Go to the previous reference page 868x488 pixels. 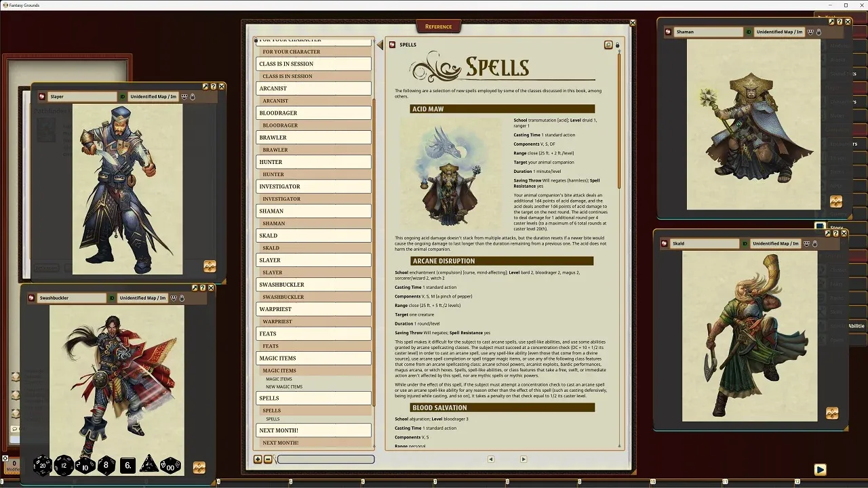(x=491, y=459)
